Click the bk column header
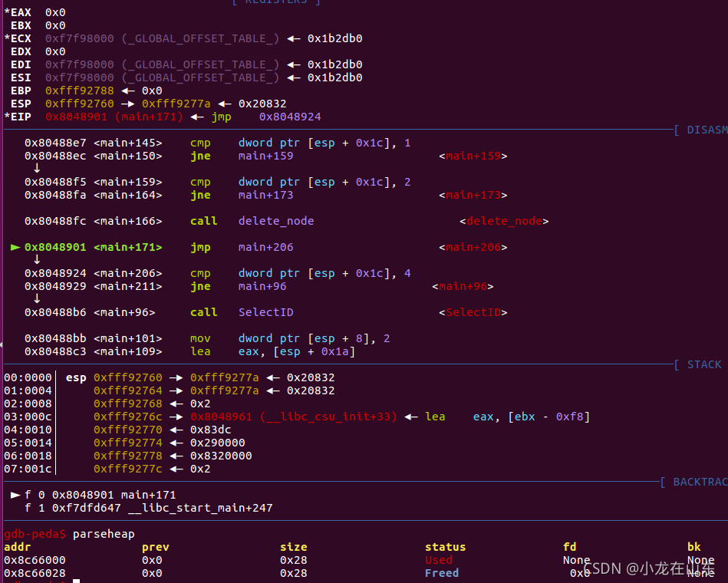This screenshot has height=583, width=728. pos(694,547)
